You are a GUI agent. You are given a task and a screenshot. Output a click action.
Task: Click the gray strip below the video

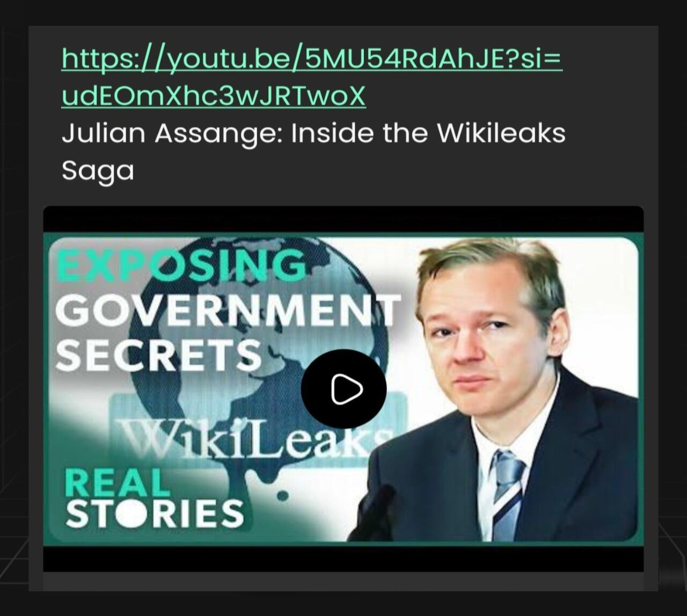tap(343, 582)
